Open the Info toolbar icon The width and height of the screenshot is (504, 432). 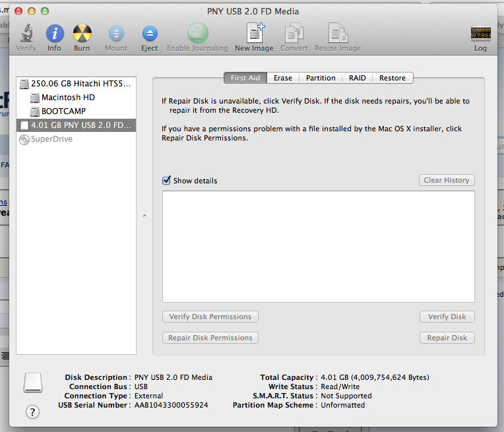click(55, 34)
